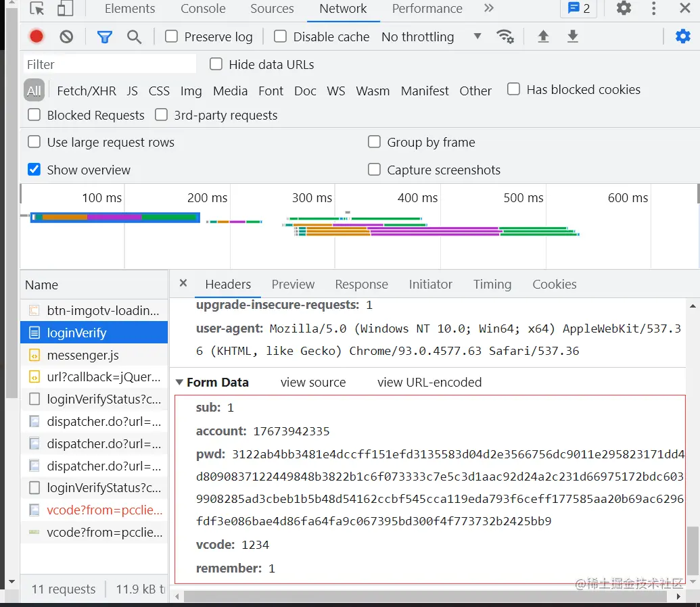The width and height of the screenshot is (700, 607).
Task: Select the messenger.js request
Action: click(x=94, y=355)
